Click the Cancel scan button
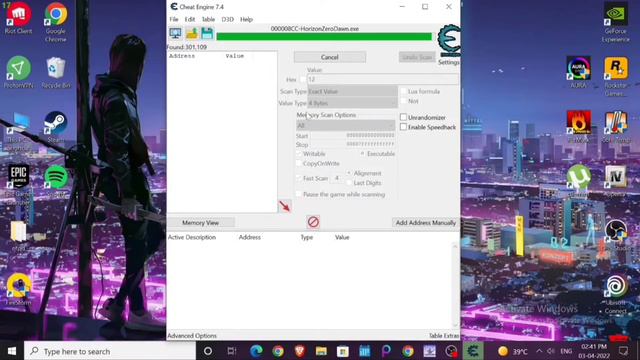 pyautogui.click(x=330, y=57)
